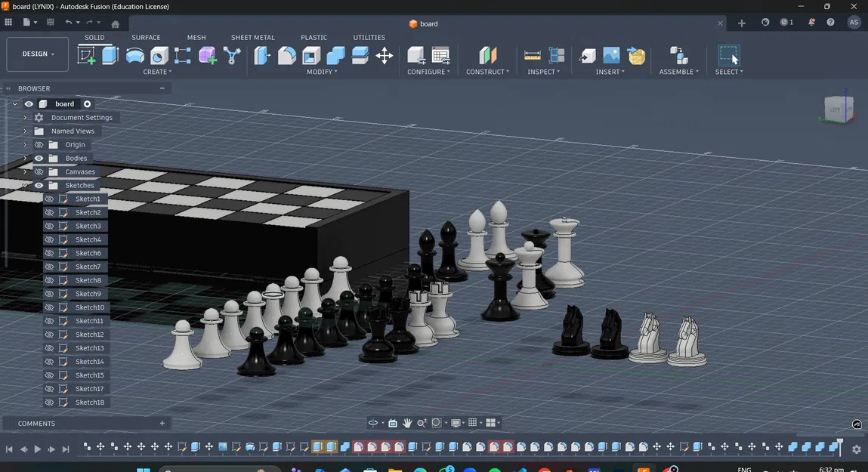Switch to the Surface tab
The width and height of the screenshot is (868, 472).
coord(145,37)
